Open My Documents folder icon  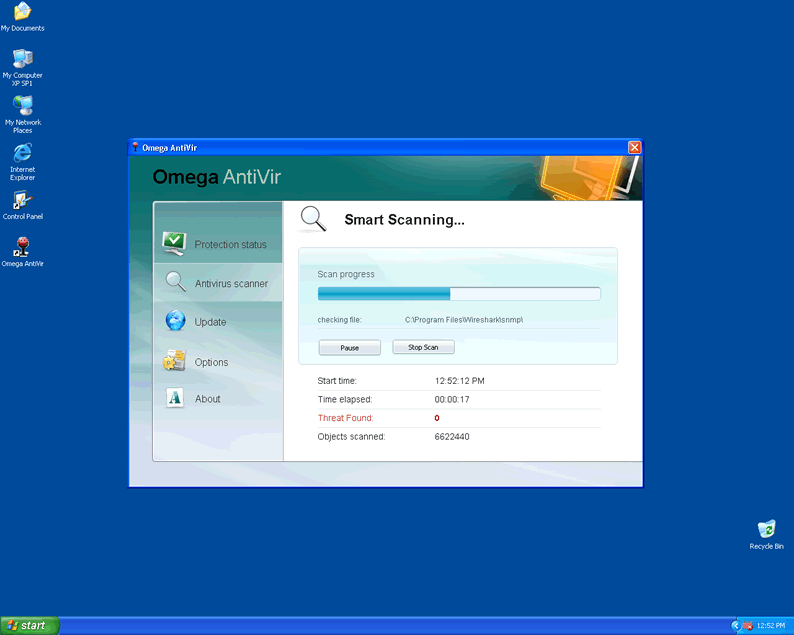pyautogui.click(x=22, y=12)
